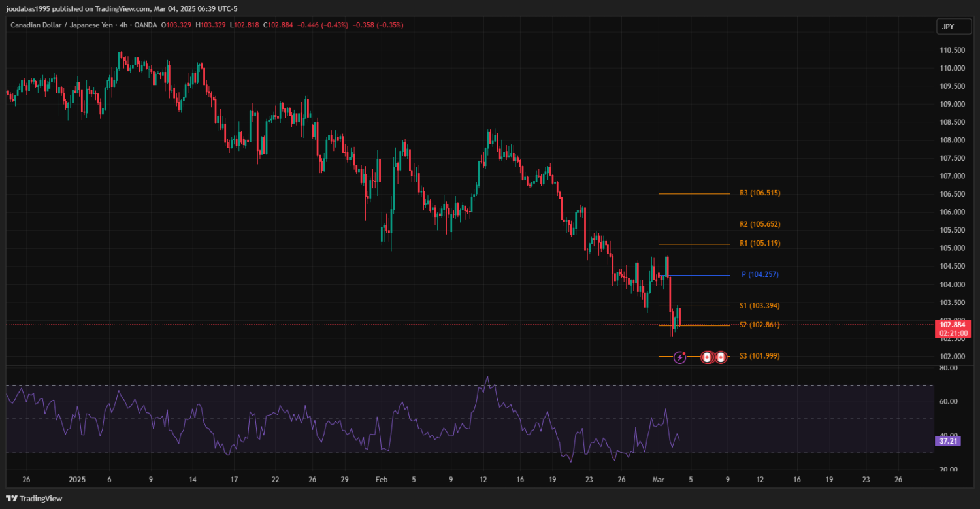The image size is (980, 509).
Task: Click the 2025 label on the time axis
Action: [x=77, y=480]
